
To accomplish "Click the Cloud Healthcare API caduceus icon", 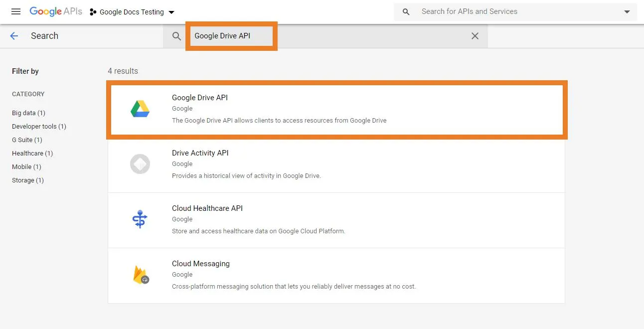I will coord(140,219).
